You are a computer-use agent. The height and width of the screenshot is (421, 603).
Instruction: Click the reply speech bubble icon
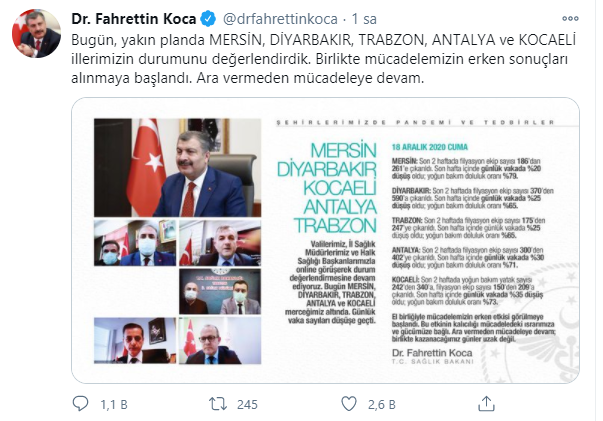(x=80, y=404)
